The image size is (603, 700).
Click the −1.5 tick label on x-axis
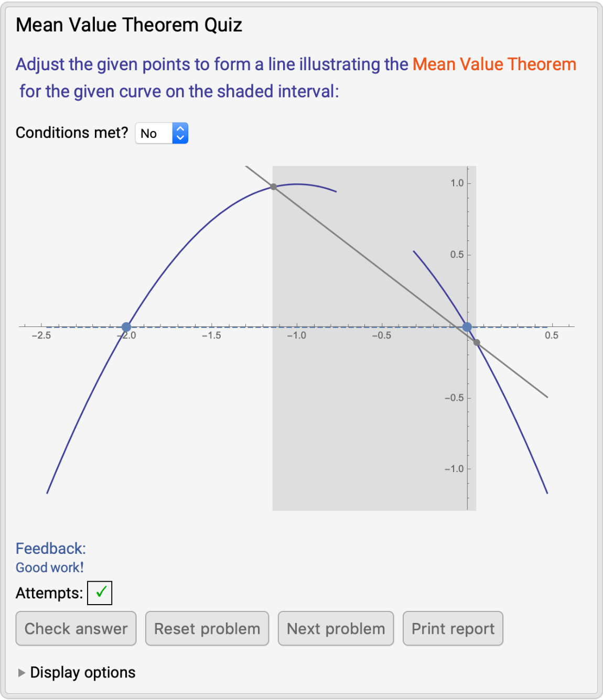coord(211,336)
